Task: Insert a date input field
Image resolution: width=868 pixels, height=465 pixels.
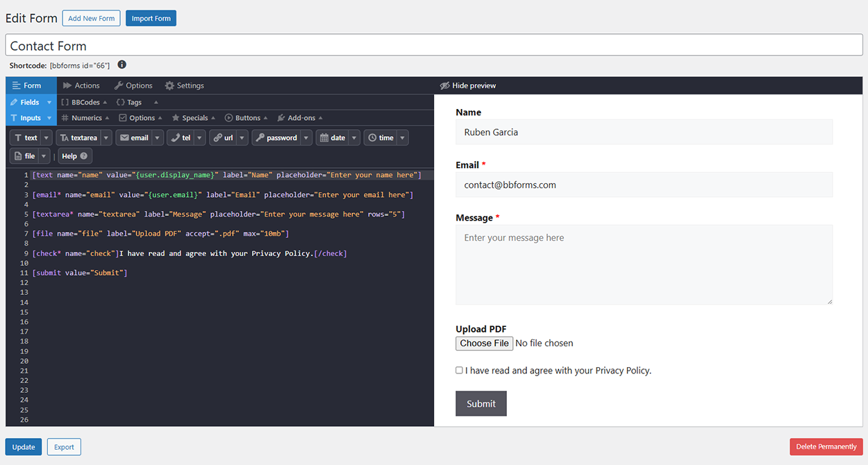Action: (332, 138)
